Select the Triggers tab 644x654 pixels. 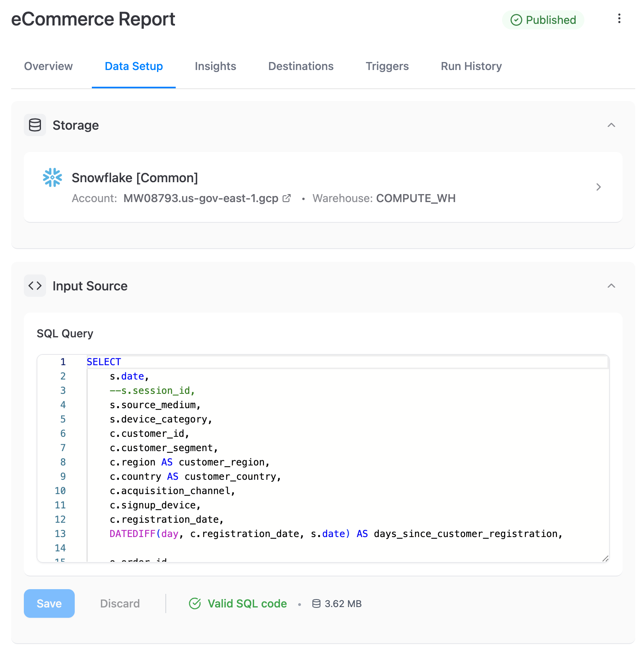point(387,66)
